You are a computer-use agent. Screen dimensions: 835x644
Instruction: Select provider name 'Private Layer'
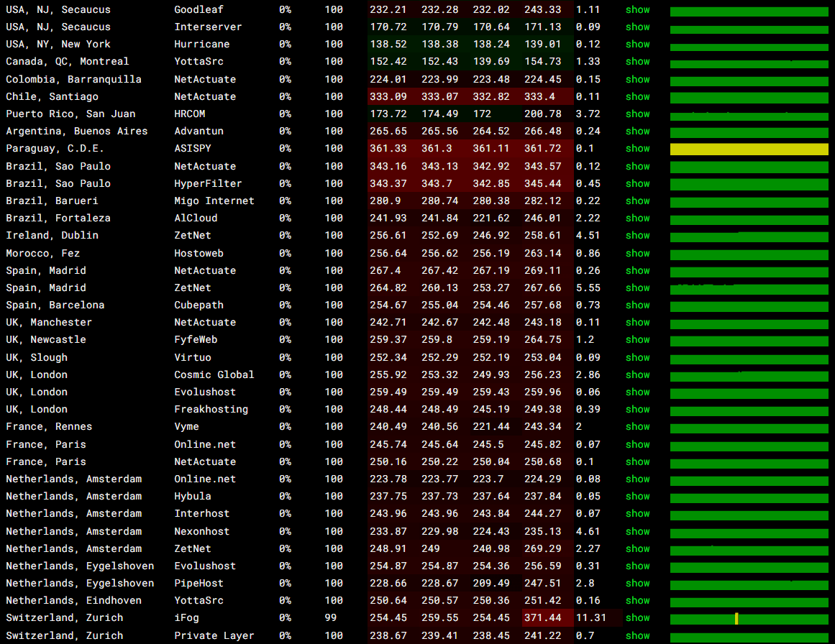point(214,635)
